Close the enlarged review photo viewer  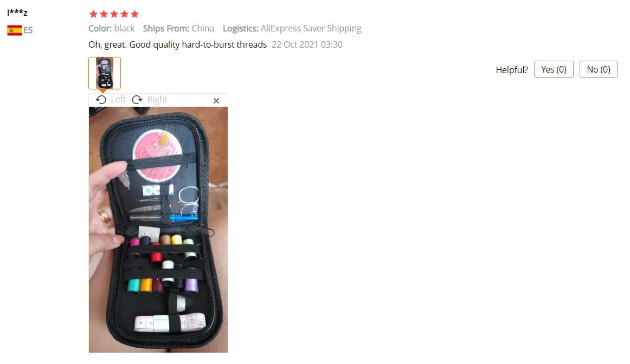click(x=216, y=101)
